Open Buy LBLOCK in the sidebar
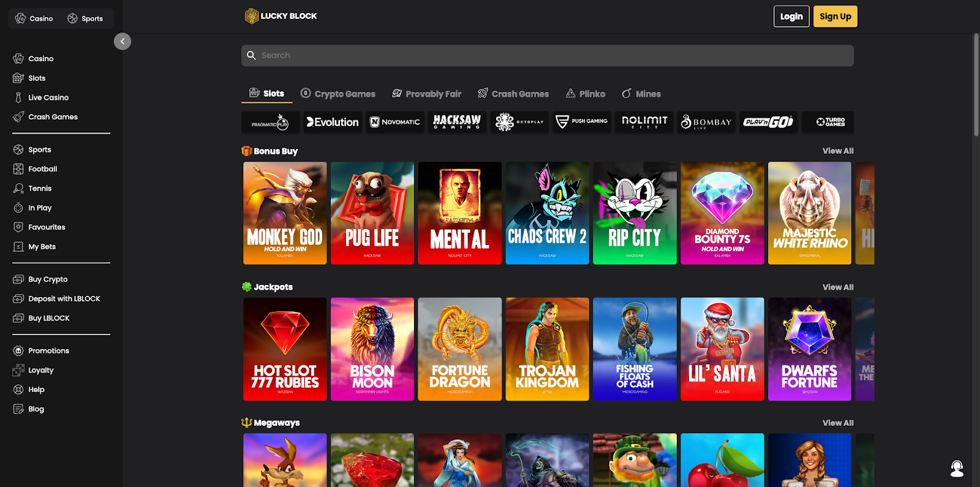980x487 pixels. 42,319
